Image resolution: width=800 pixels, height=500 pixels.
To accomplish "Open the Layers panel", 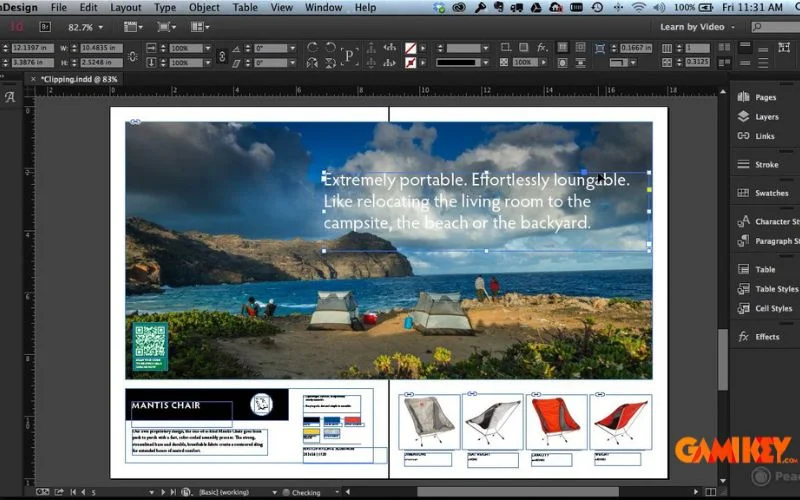I will pos(758,116).
